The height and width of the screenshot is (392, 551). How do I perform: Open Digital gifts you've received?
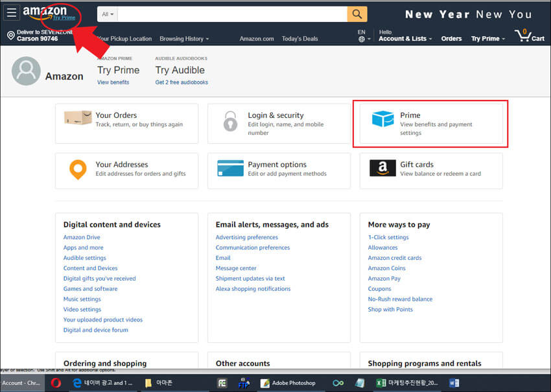pos(99,278)
